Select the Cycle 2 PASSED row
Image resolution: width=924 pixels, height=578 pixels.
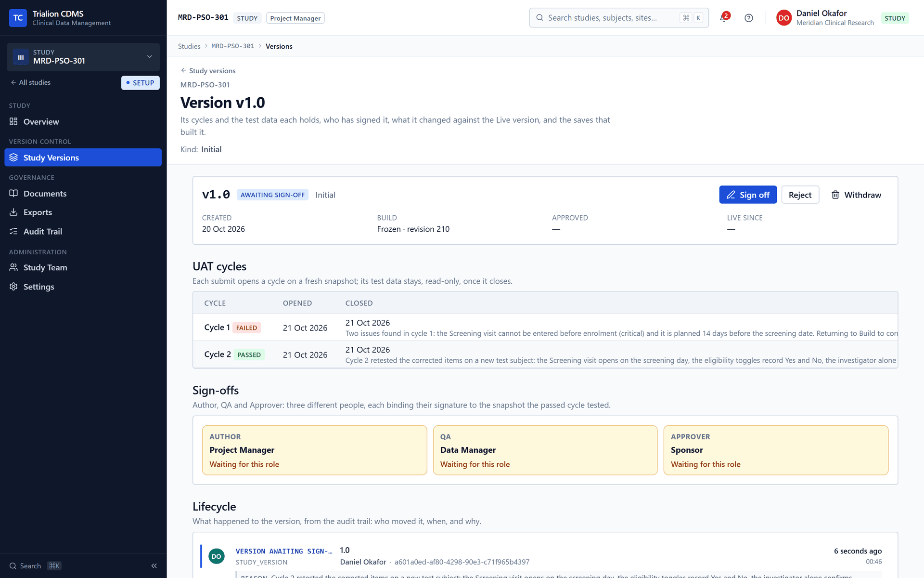tap(545, 355)
